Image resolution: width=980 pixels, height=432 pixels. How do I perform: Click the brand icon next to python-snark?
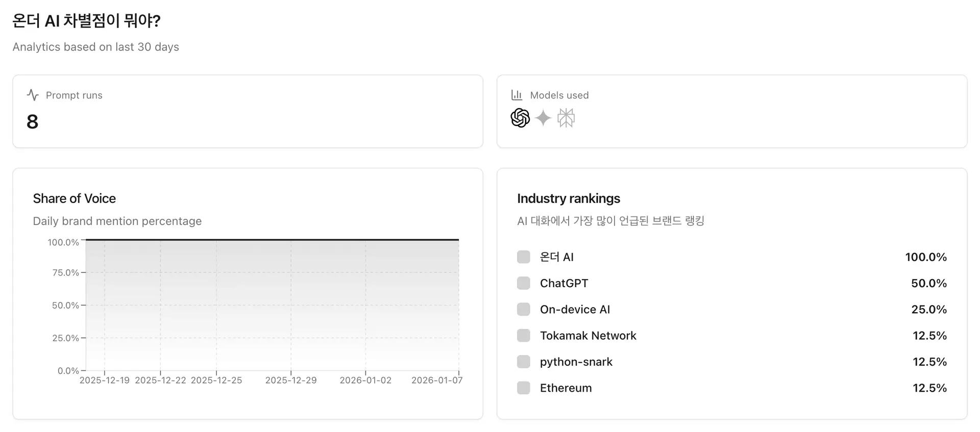(524, 362)
